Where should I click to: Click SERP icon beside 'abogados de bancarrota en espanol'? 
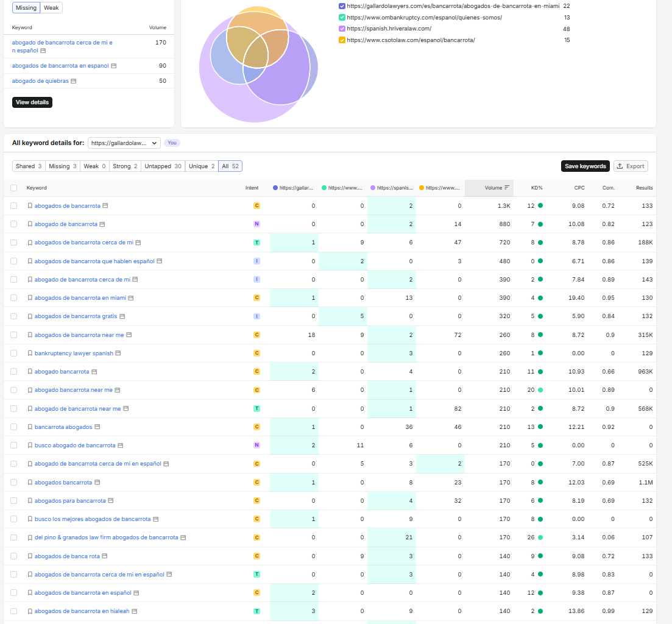(113, 66)
